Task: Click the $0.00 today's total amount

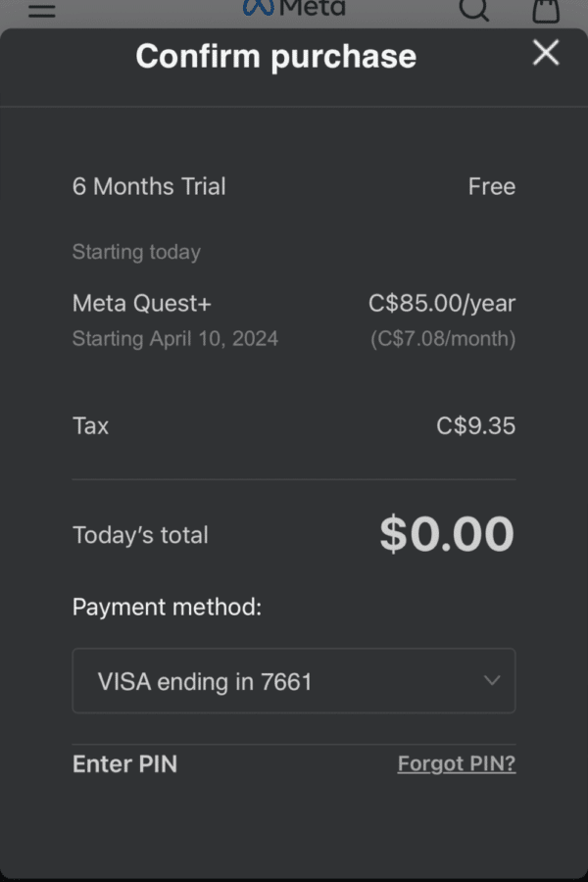Action: click(447, 534)
